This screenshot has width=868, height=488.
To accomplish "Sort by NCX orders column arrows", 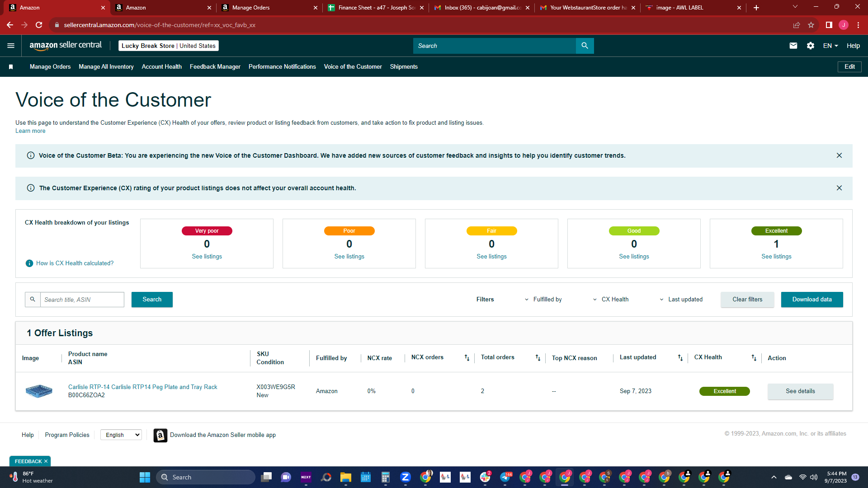I will (467, 358).
